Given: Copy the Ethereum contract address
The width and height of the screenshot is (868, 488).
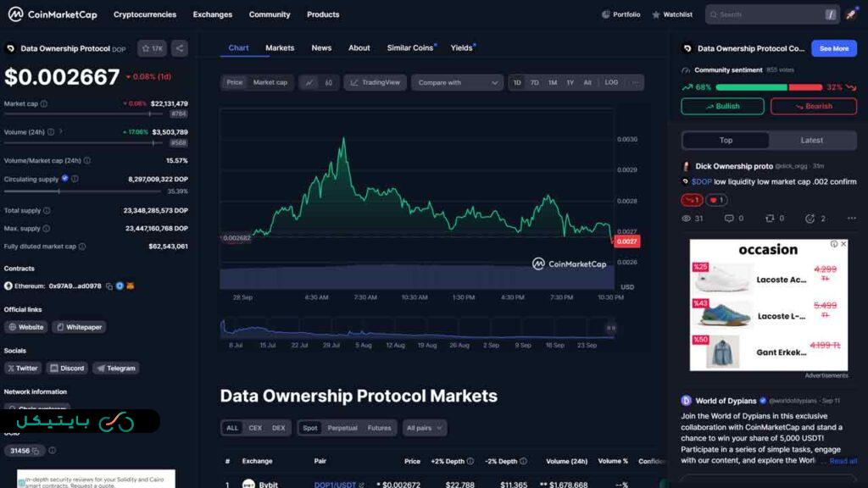Looking at the screenshot, I should click(x=109, y=286).
